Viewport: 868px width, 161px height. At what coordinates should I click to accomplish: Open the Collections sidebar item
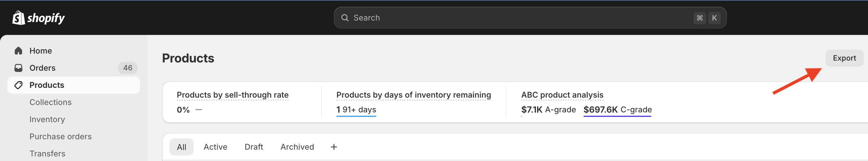click(51, 102)
